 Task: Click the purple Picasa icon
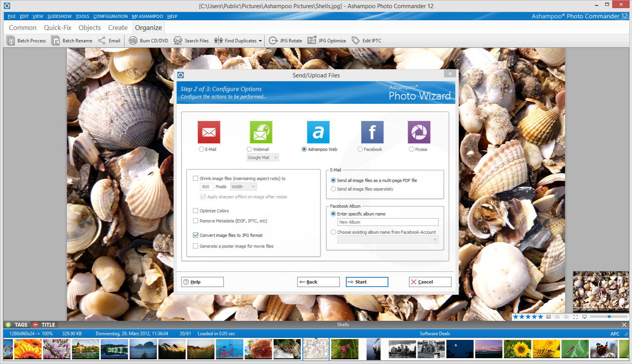point(419,132)
